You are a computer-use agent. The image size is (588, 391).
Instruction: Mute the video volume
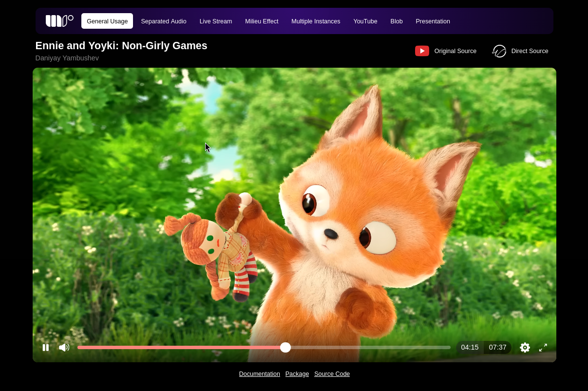[x=64, y=347]
